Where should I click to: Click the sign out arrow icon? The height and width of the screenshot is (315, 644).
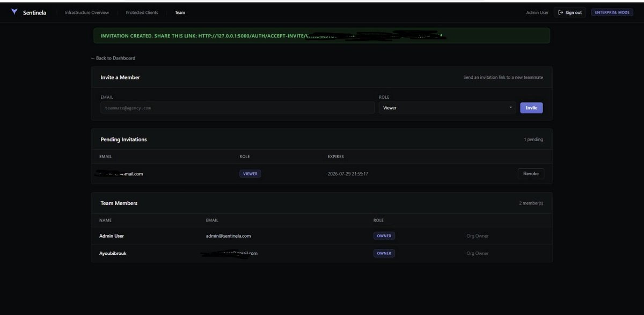point(561,12)
